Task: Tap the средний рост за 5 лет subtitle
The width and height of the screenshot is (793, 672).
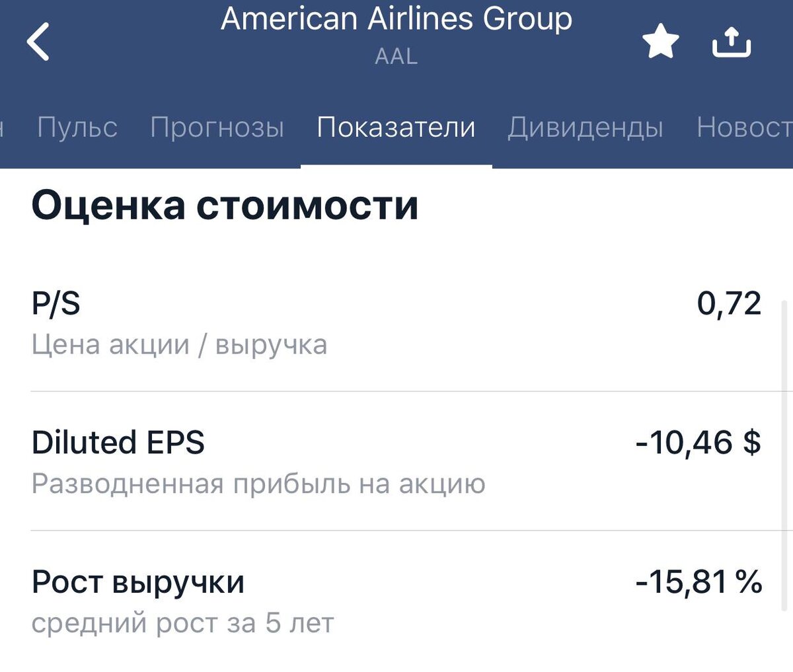Action: 182,623
